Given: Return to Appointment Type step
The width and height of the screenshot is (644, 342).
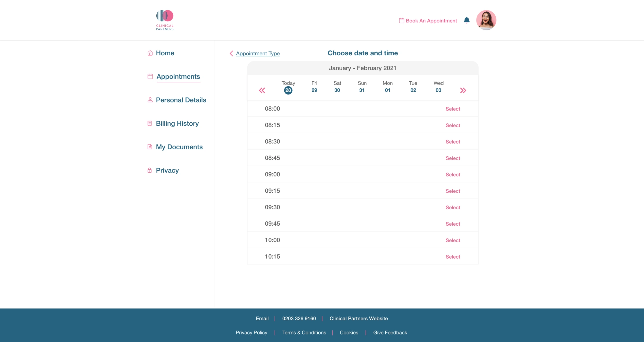Looking at the screenshot, I should (258, 53).
